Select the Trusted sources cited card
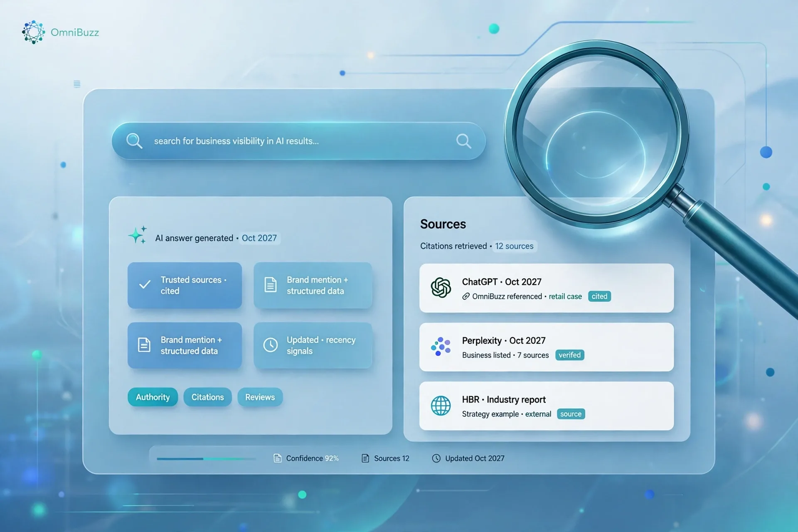Screen dimensions: 798x532 [185, 285]
